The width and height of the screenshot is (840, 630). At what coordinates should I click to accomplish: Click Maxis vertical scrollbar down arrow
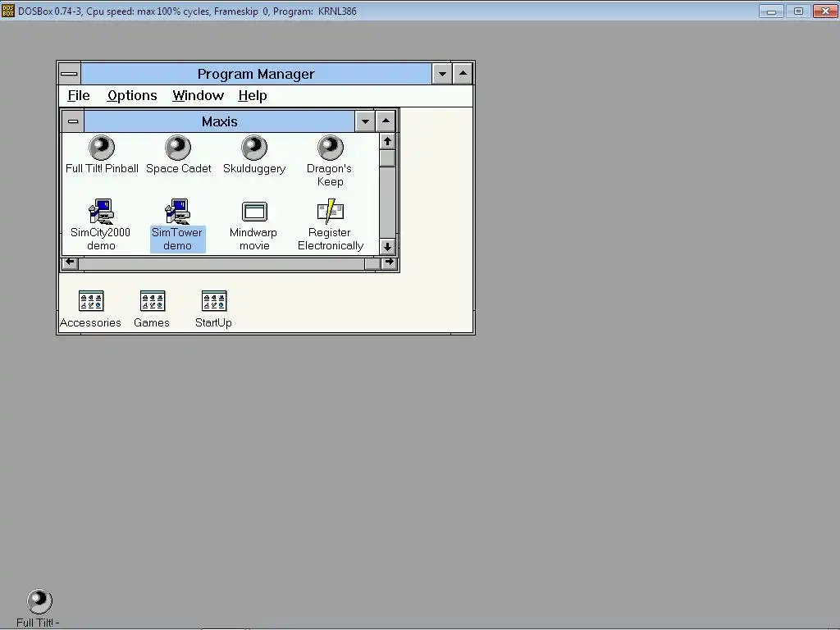[387, 247]
